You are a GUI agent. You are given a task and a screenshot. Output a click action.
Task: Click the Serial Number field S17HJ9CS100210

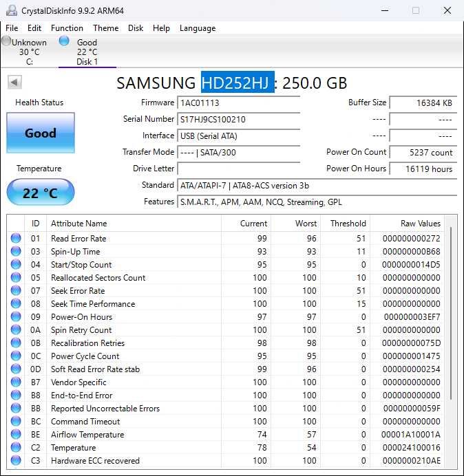(x=238, y=119)
